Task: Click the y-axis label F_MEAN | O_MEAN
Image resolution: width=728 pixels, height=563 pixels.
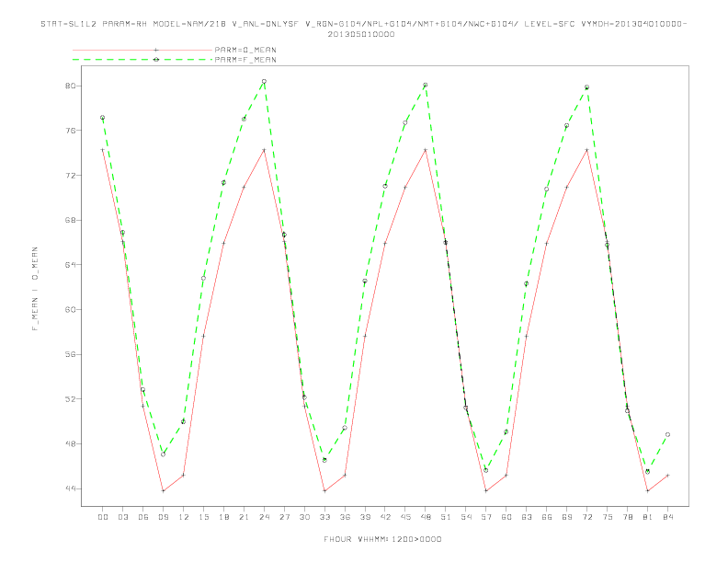Action: point(35,289)
